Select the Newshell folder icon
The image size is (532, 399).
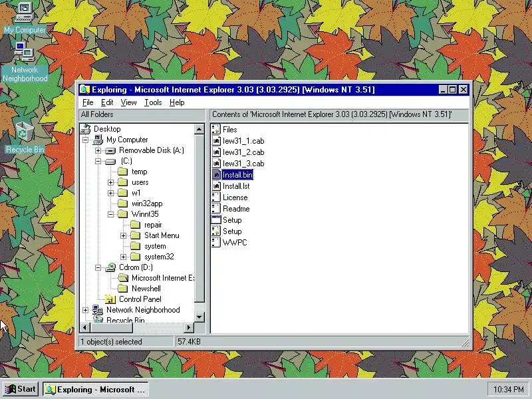click(123, 289)
